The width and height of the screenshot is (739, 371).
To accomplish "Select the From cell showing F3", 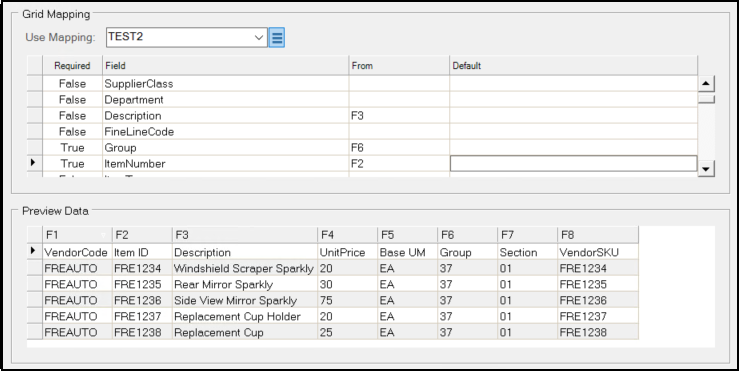I will coord(399,115).
